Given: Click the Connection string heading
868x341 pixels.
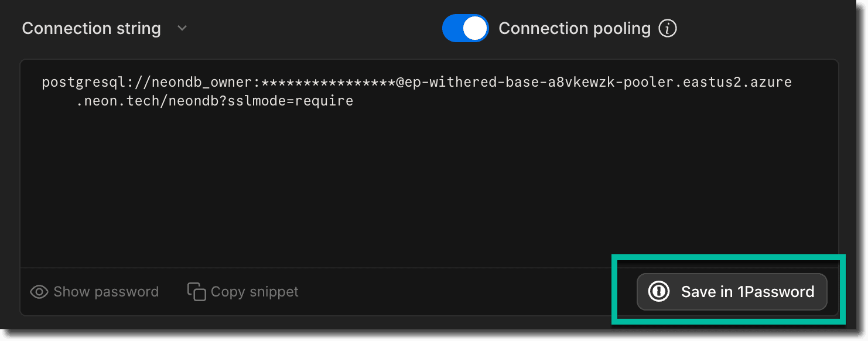Looking at the screenshot, I should [91, 28].
